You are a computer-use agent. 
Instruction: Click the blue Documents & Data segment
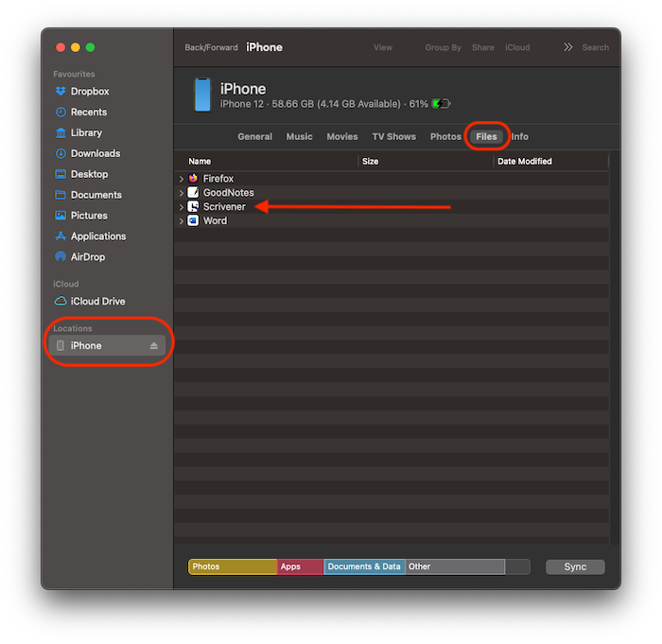[x=364, y=566]
